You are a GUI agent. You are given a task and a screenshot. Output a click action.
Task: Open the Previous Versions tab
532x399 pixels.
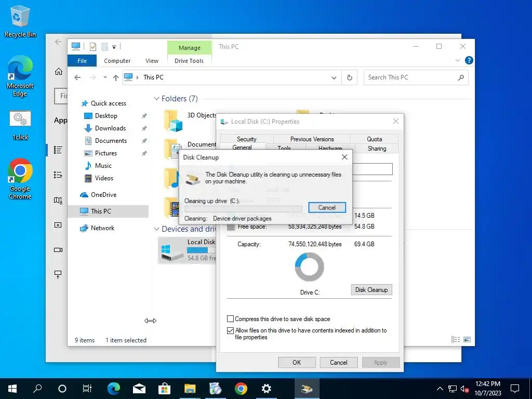click(x=312, y=139)
